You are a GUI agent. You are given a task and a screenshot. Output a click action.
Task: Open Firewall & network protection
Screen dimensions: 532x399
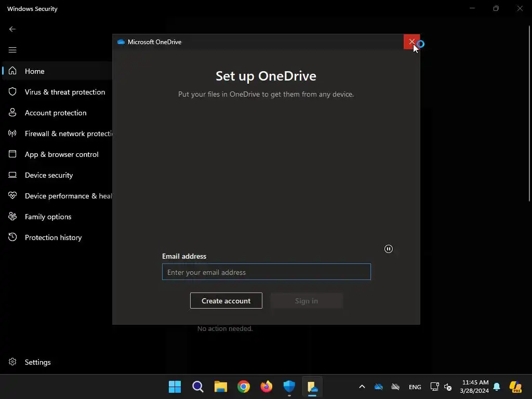pyautogui.click(x=58, y=134)
